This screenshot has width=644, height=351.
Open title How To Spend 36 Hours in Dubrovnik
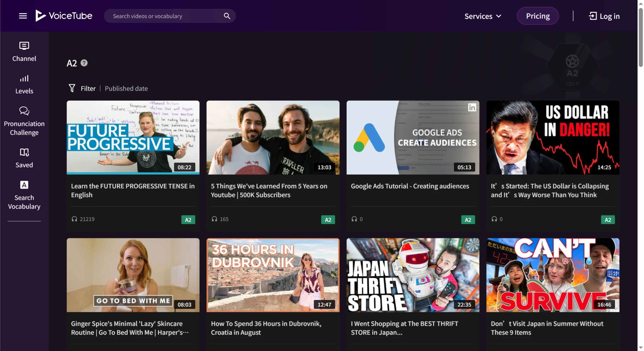[x=266, y=328]
